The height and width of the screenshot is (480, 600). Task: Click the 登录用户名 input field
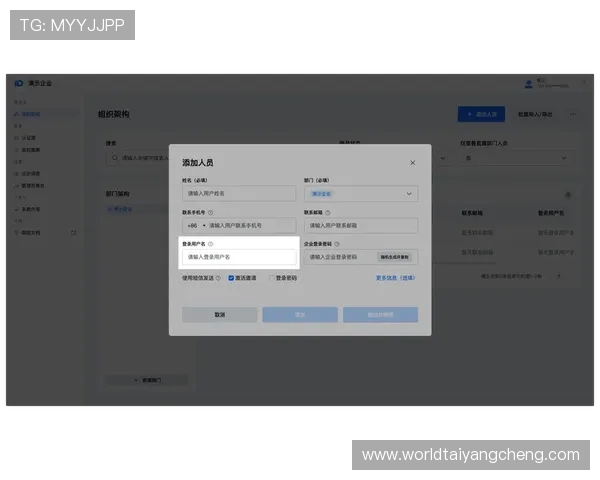(x=240, y=257)
